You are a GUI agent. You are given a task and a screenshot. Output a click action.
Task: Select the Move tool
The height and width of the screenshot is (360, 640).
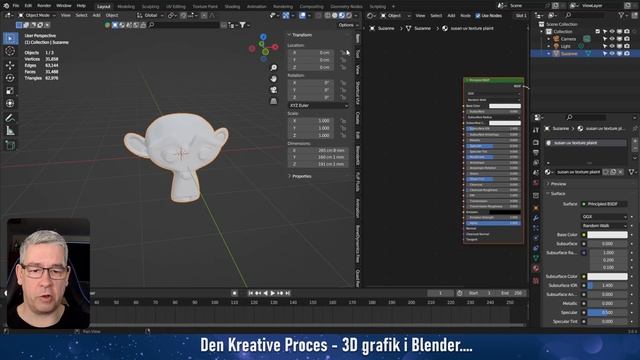(10, 65)
